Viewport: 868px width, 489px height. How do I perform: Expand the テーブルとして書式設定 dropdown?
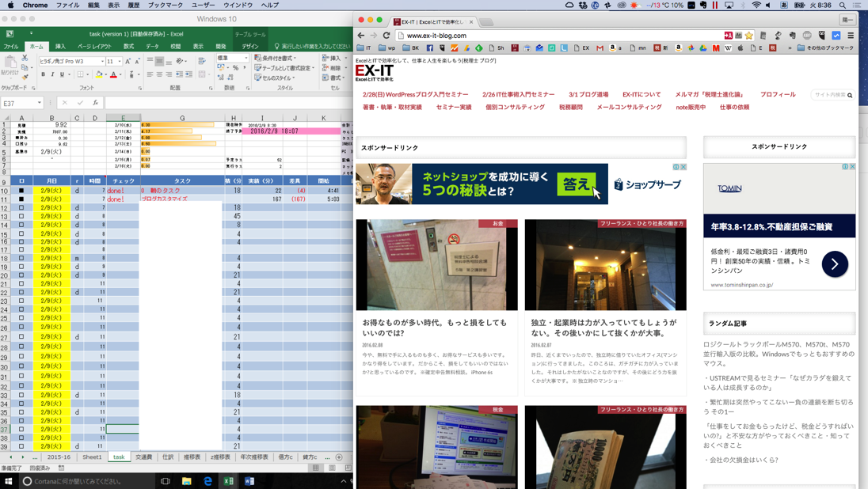(x=284, y=68)
